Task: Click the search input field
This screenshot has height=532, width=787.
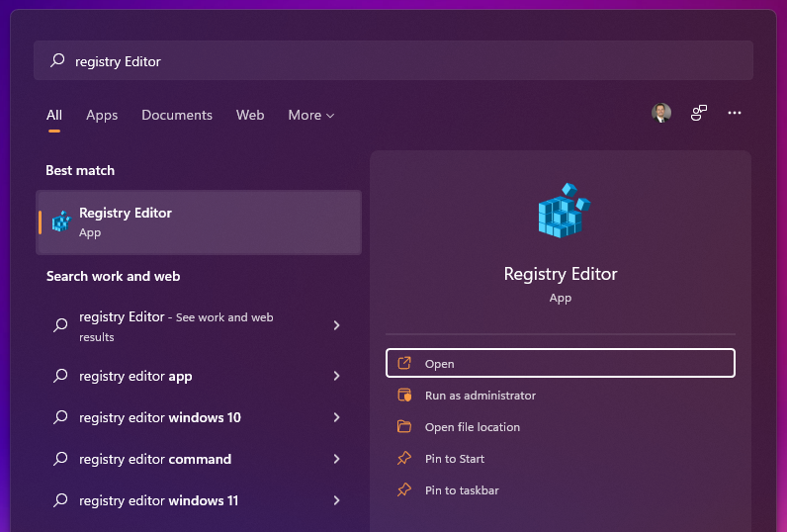Action: coord(393,60)
